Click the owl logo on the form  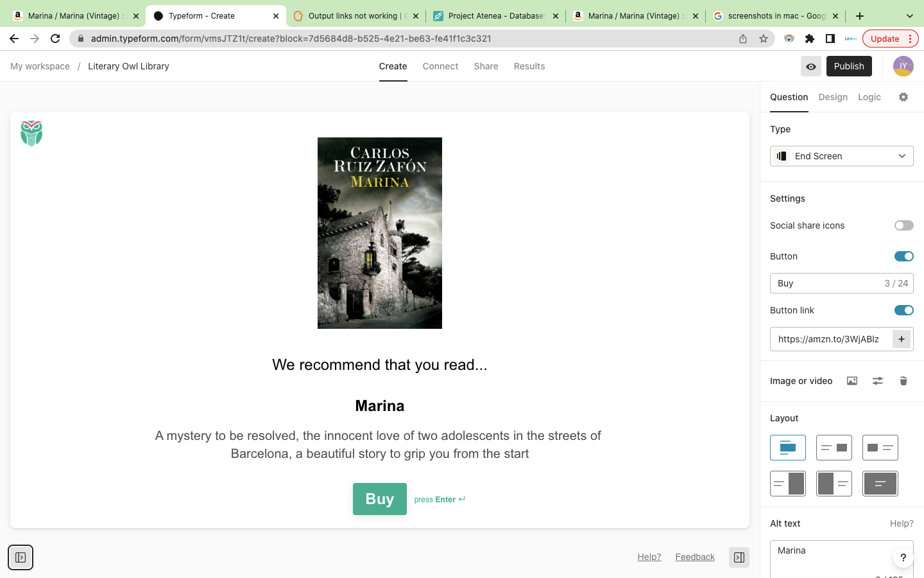click(31, 134)
